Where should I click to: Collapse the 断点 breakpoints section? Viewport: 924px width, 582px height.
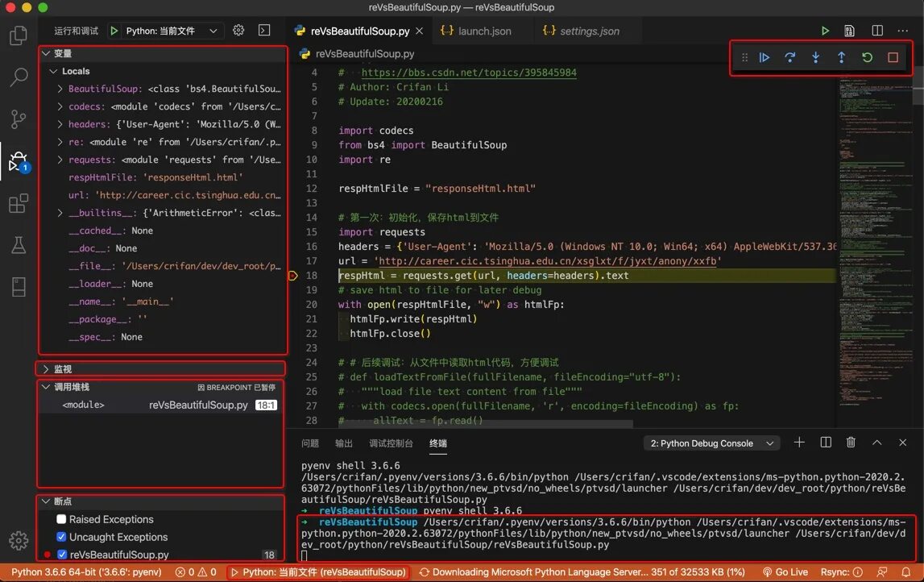pos(46,501)
